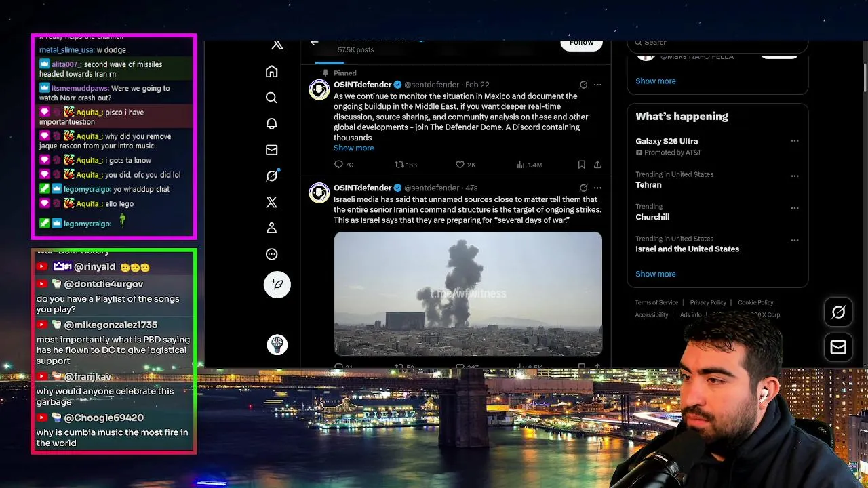Click chat user @mikegonzalez1735
The width and height of the screenshot is (868, 488).
(111, 325)
